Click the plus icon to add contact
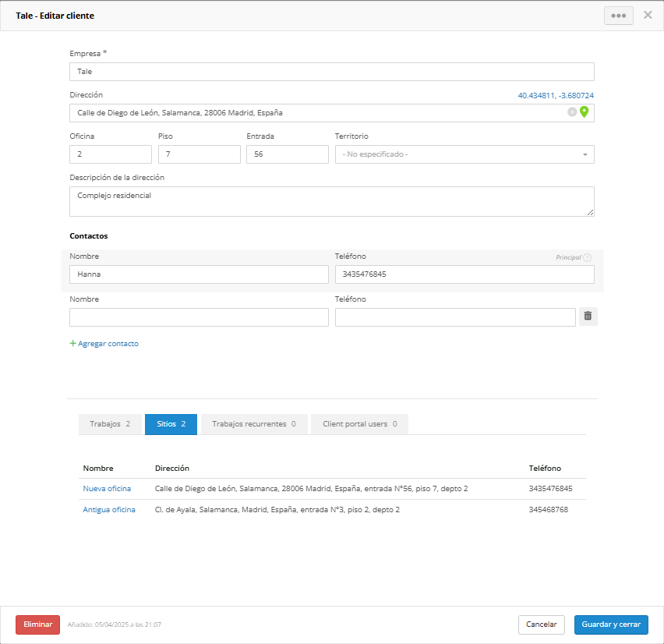 pos(72,343)
